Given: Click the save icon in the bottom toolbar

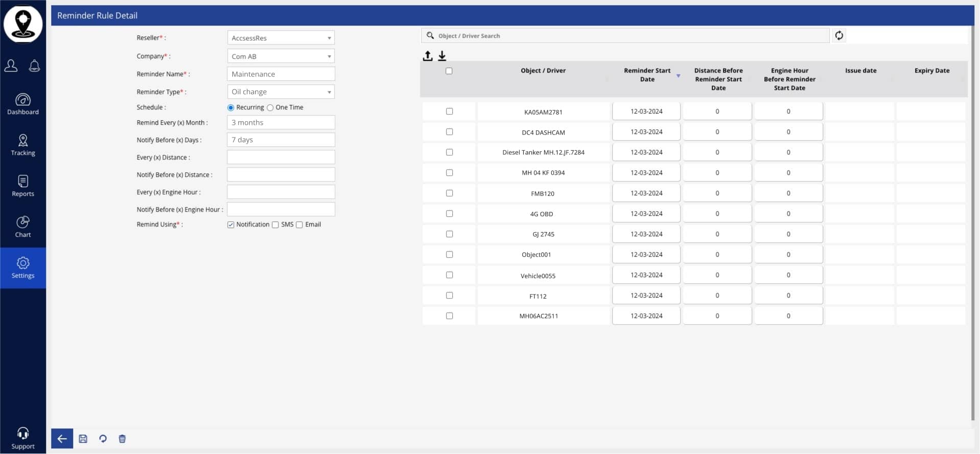Looking at the screenshot, I should pyautogui.click(x=83, y=439).
